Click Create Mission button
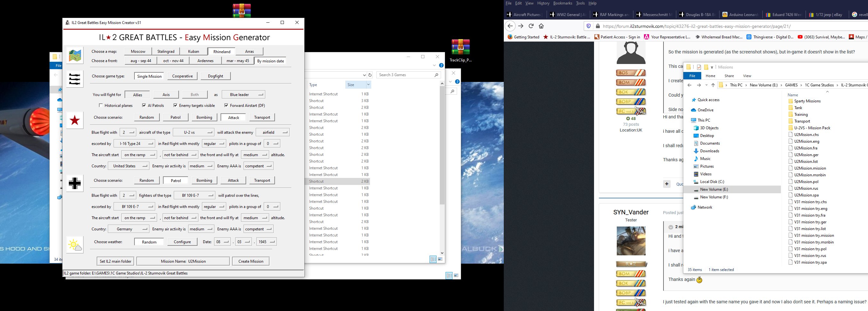The width and height of the screenshot is (868, 311). pos(251,261)
